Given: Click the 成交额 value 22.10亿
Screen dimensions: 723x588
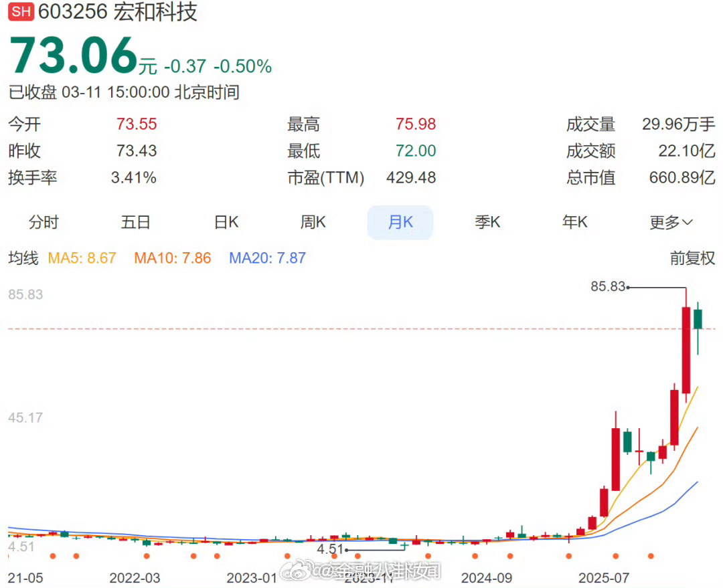Looking at the screenshot, I should point(687,151).
